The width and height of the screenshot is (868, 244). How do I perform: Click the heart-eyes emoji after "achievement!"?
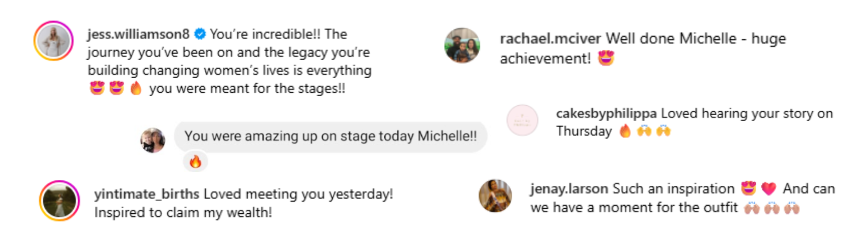pos(606,58)
